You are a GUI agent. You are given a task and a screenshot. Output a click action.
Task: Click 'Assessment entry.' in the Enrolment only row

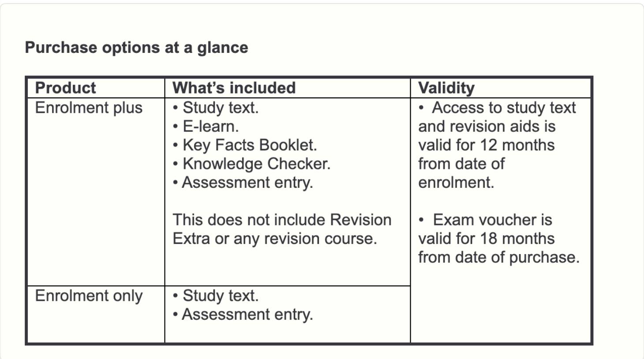[243, 314]
